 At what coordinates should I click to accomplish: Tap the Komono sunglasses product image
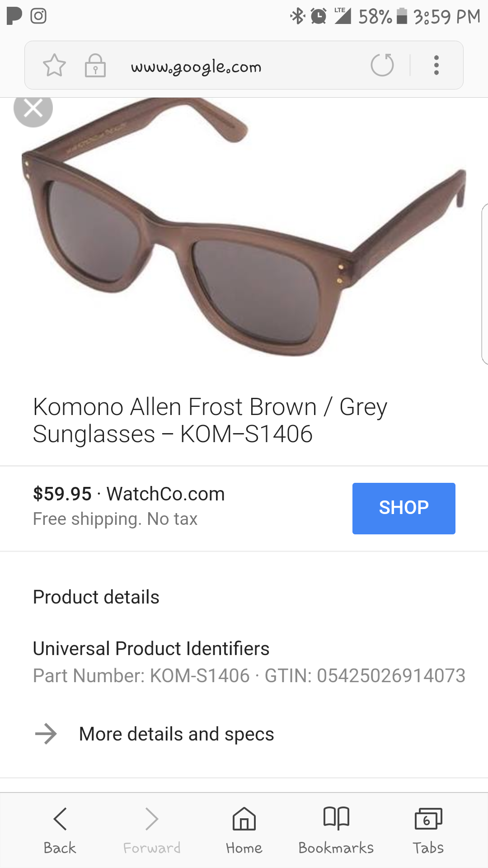[x=244, y=226]
